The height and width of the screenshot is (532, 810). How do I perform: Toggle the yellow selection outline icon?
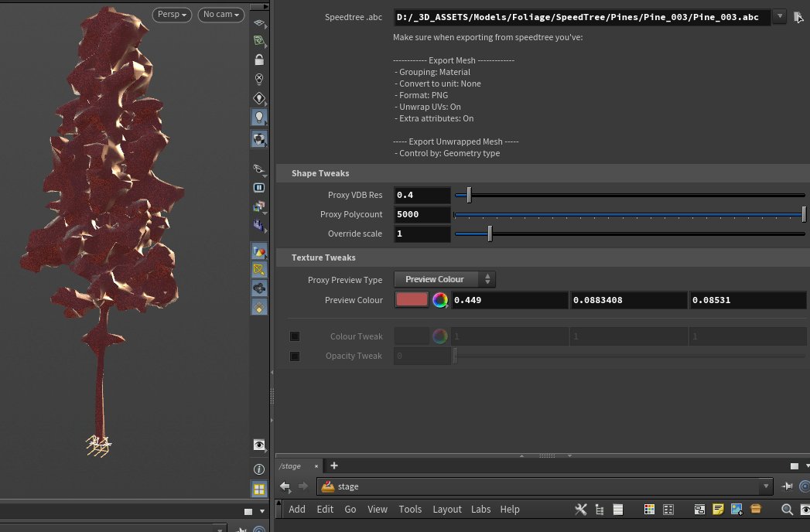259,270
